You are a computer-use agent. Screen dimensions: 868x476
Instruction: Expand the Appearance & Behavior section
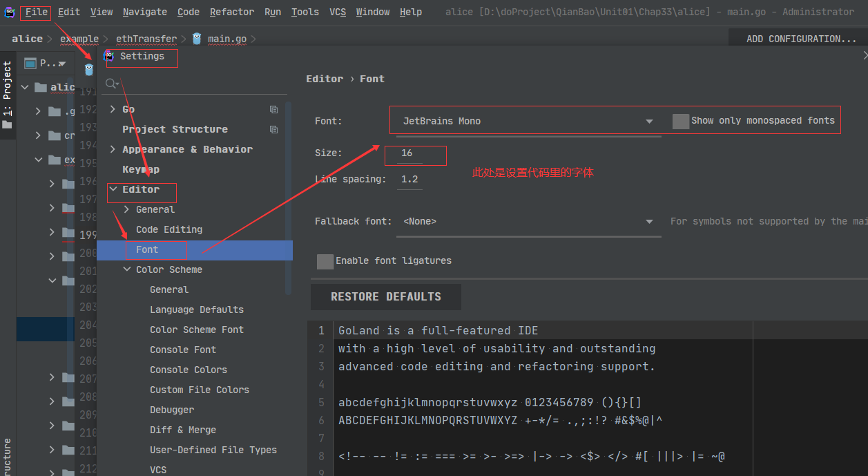[x=113, y=149]
